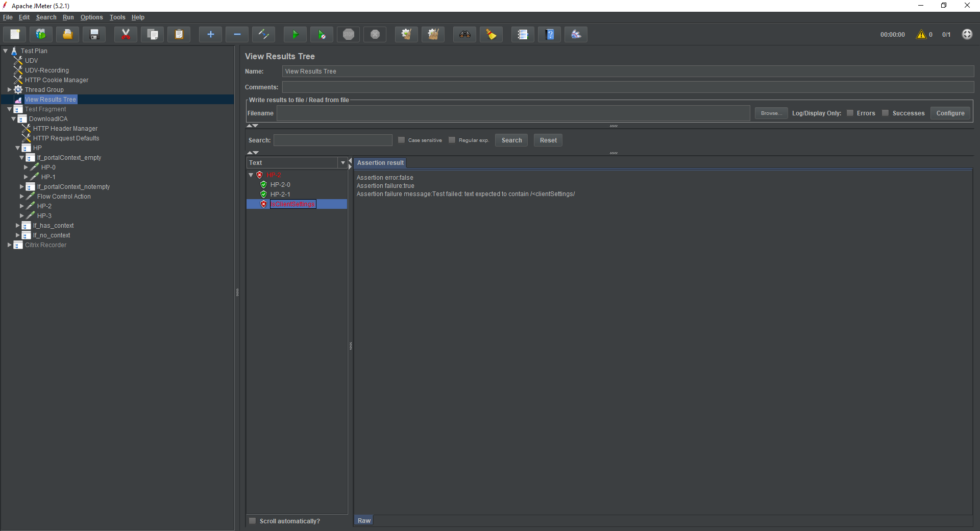Enable Scroll automatically checkbox
The width and height of the screenshot is (980, 531).
[x=252, y=521]
